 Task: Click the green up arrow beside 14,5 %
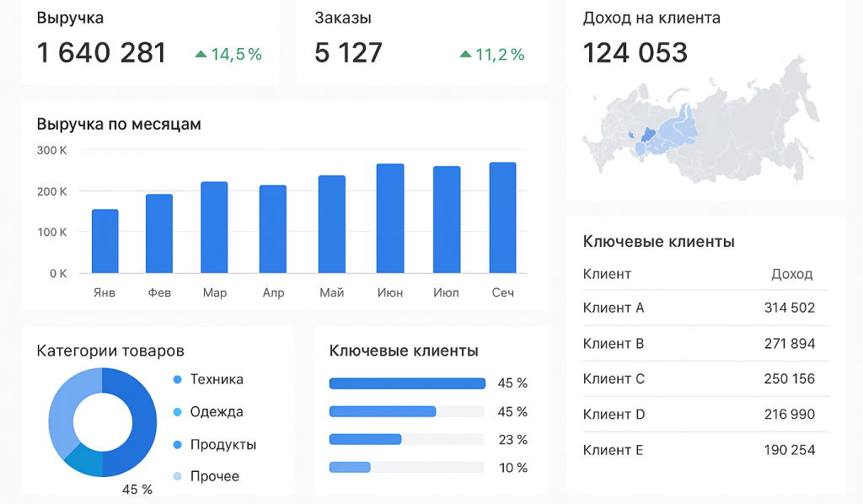pos(201,54)
